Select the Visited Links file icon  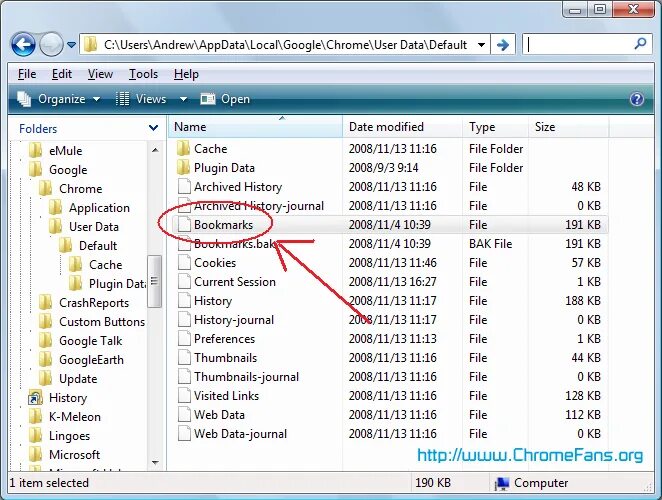pyautogui.click(x=184, y=396)
